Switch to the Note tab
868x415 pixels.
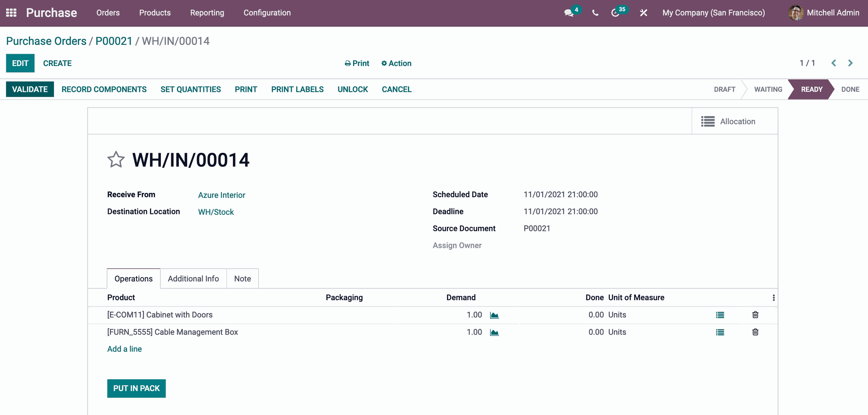[x=242, y=278]
